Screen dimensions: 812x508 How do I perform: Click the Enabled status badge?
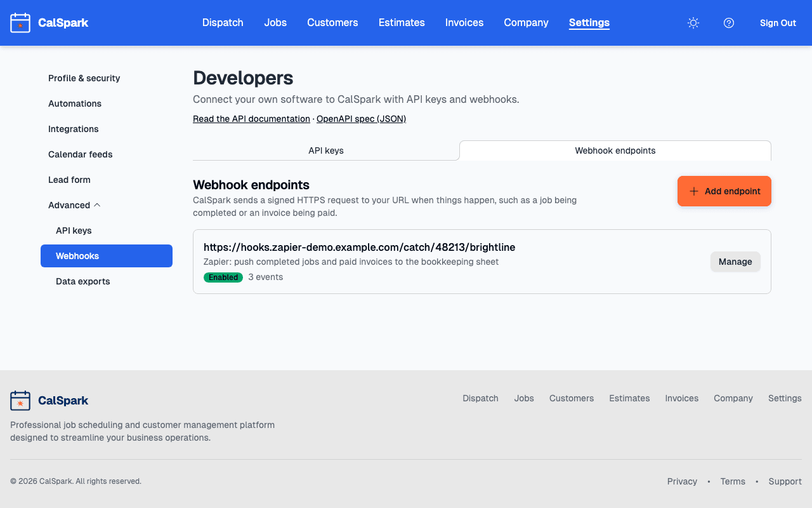pos(223,277)
